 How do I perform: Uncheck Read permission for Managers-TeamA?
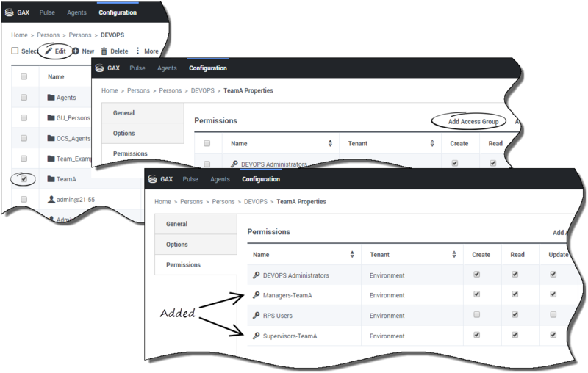tap(514, 294)
